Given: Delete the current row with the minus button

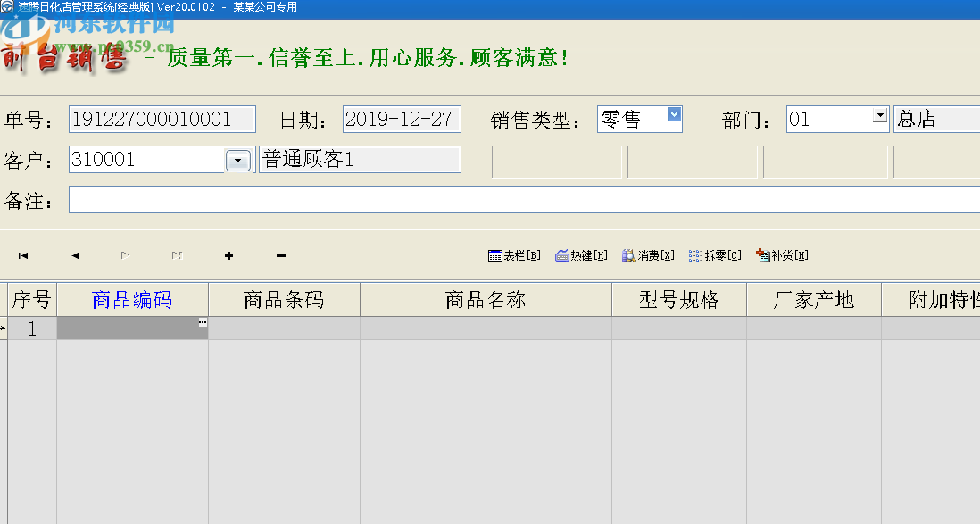Looking at the screenshot, I should [280, 255].
